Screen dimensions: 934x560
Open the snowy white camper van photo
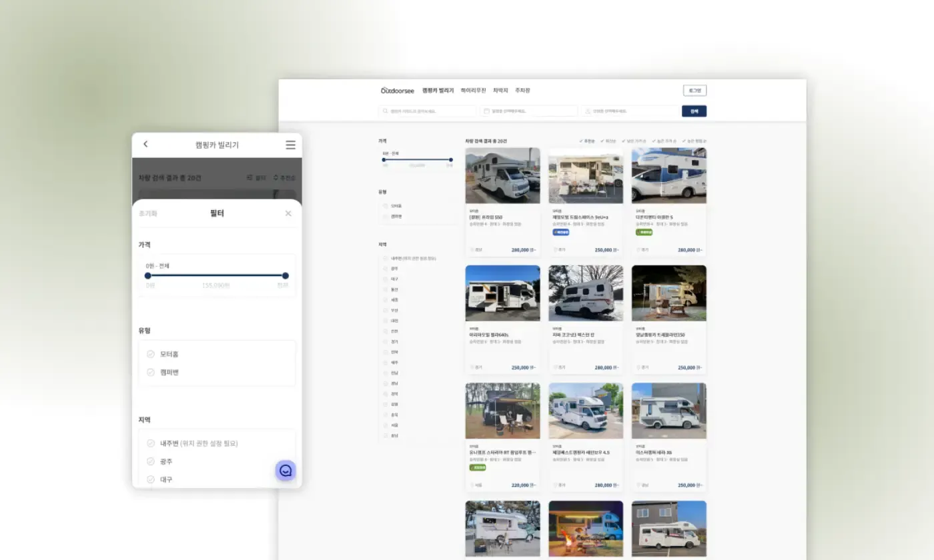[586, 293]
